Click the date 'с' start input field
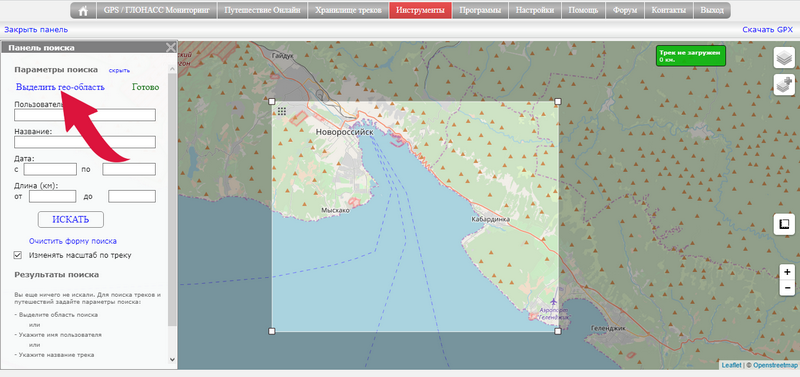The height and width of the screenshot is (377, 800). point(50,169)
